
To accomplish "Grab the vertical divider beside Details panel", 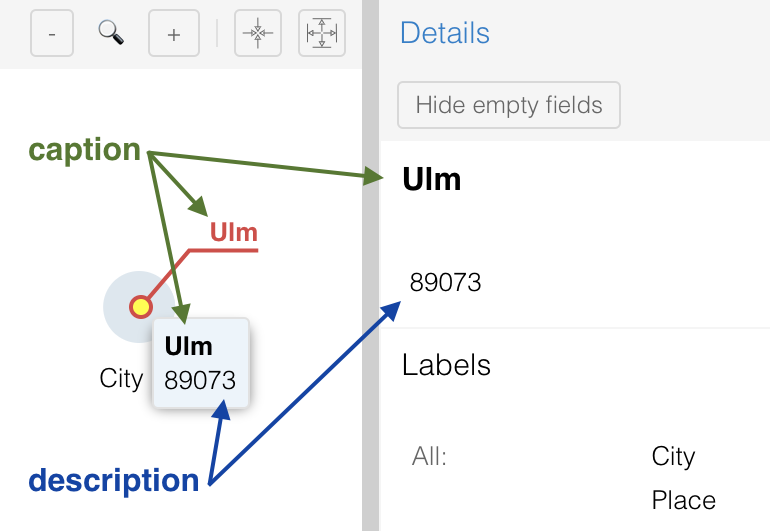I will pos(371,265).
